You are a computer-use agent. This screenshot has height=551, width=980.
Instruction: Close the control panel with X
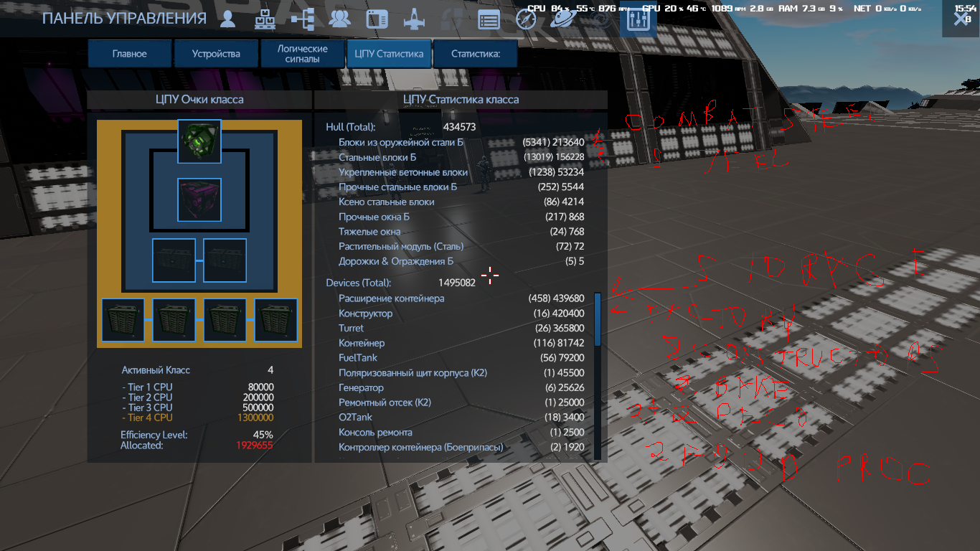pos(961,19)
